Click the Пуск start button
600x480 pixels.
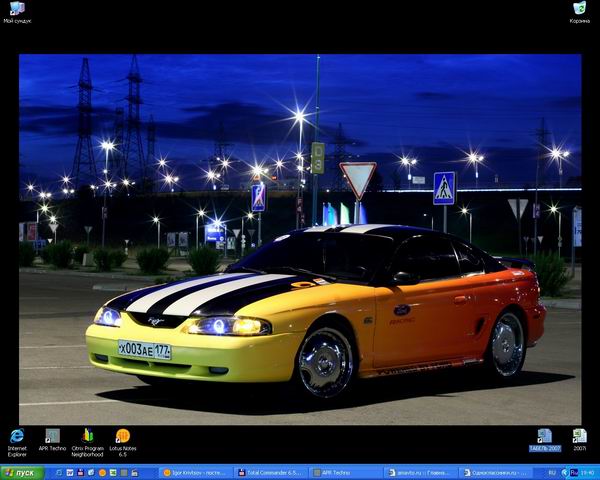(22, 473)
